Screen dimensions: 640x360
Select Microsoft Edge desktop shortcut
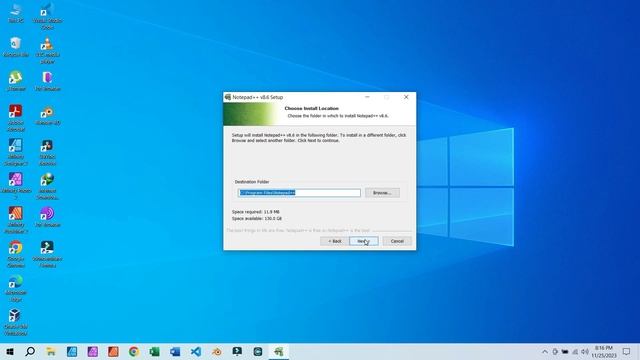pyautogui.click(x=16, y=288)
